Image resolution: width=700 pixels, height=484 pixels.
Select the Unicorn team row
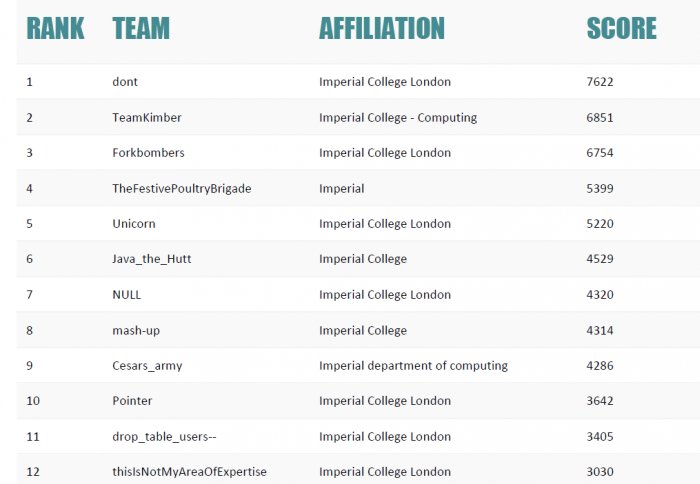(134, 224)
